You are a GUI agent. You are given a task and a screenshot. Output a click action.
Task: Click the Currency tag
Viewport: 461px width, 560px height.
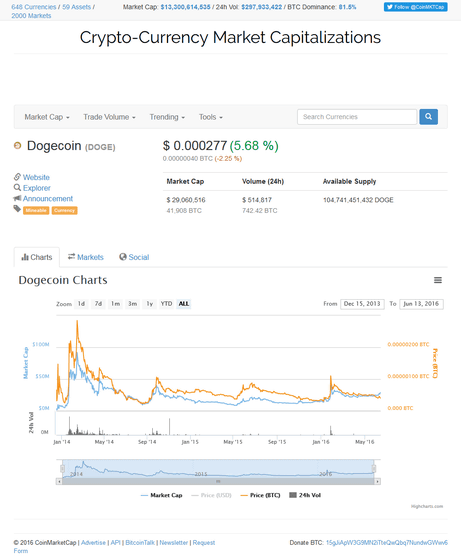click(65, 210)
